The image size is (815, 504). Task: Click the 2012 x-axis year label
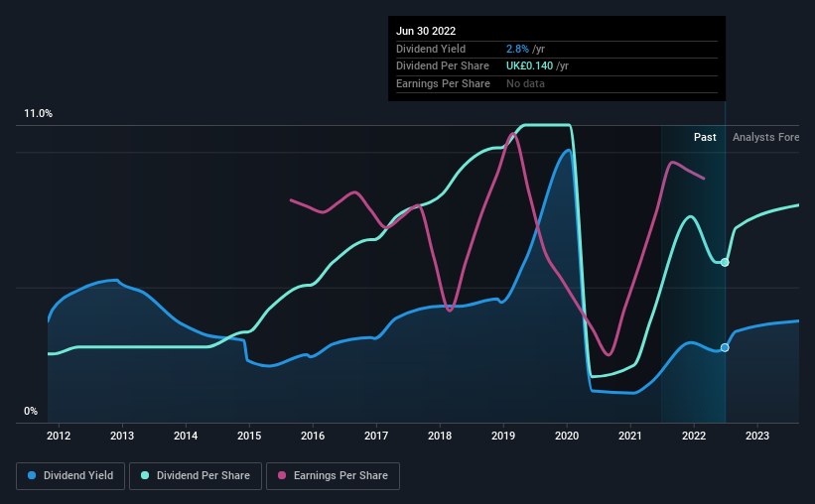[59, 435]
